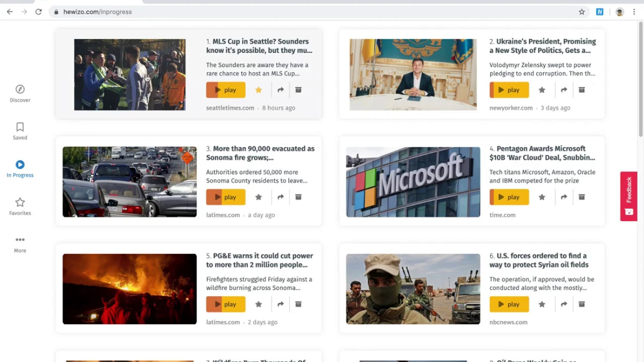Archive the Pentagon Awards Microsoft article
Image resolution: width=644 pixels, height=362 pixels.
coord(582,197)
